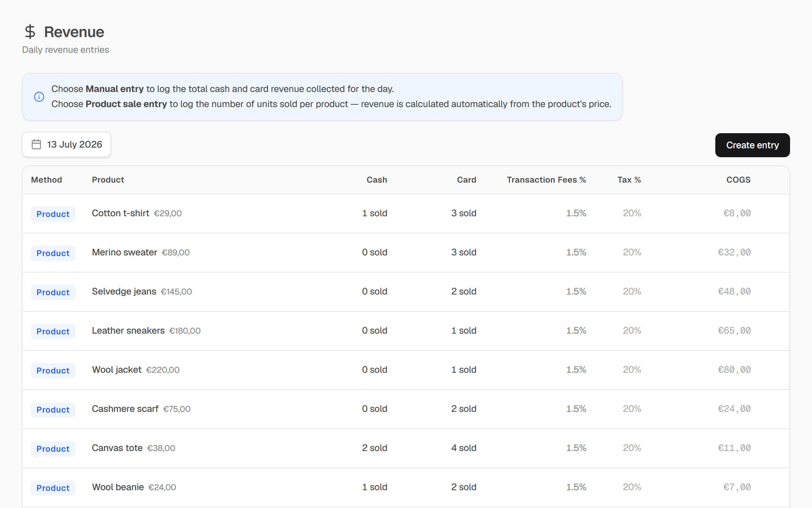Click the Create entry button
Screen dimensions: 812x508
[752, 145]
